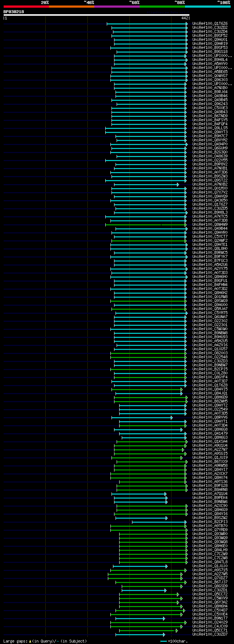Select the label UniRef100_B2G3Q0
The image size is (234, 644).
point(210,152)
